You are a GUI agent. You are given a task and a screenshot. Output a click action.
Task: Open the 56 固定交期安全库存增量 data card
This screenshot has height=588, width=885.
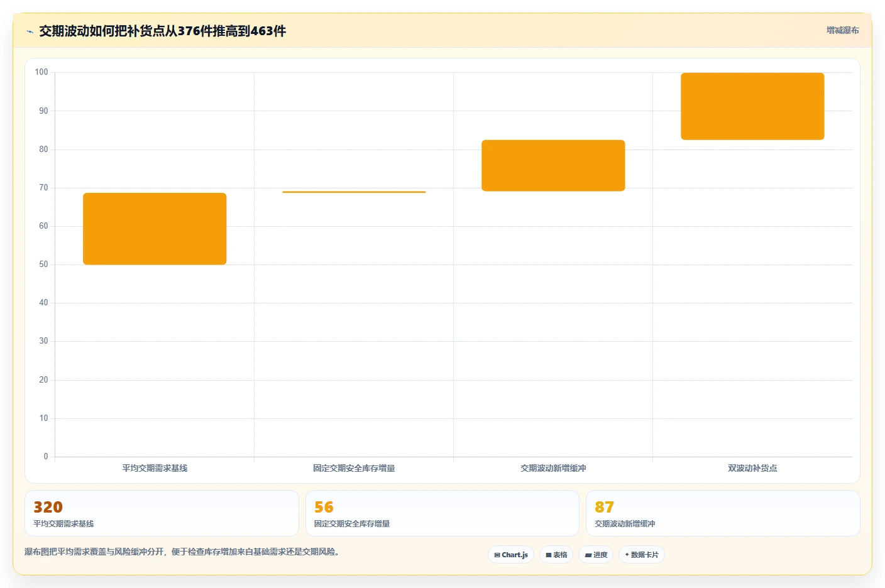442,513
